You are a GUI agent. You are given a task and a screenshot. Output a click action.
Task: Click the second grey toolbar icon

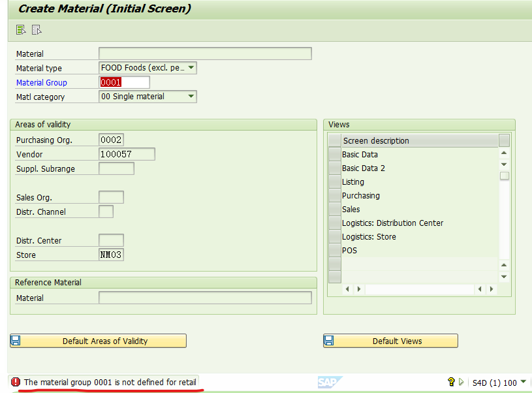pyautogui.click(x=37, y=30)
